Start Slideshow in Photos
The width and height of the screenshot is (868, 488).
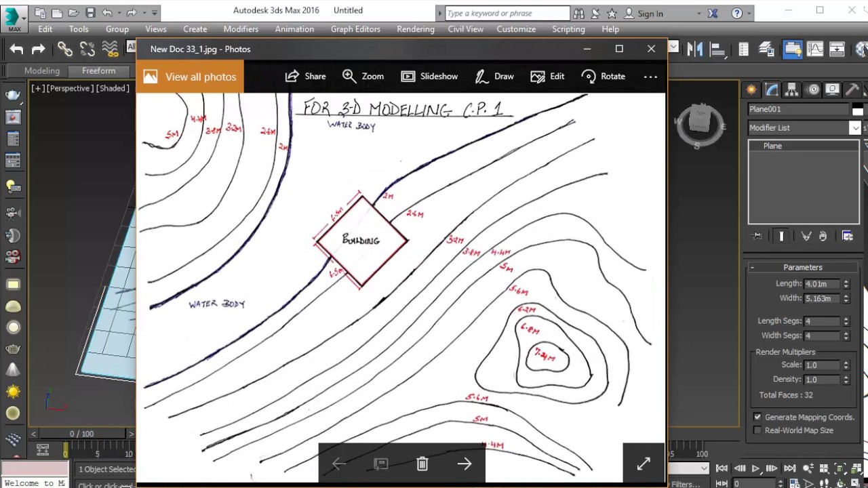pos(429,77)
